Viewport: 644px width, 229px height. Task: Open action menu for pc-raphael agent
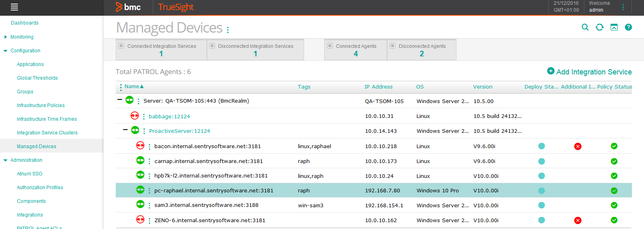coord(149,191)
